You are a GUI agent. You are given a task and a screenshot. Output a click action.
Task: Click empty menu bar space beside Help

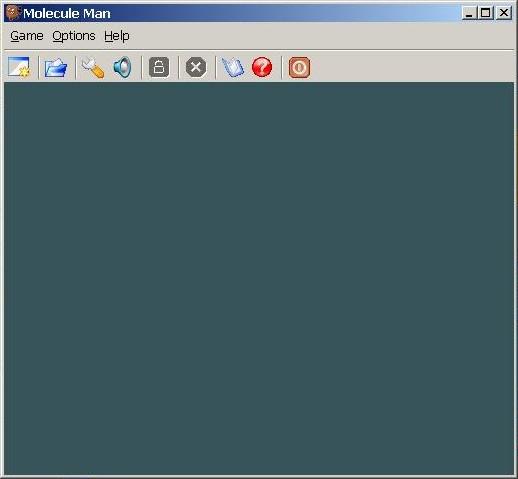[320, 36]
